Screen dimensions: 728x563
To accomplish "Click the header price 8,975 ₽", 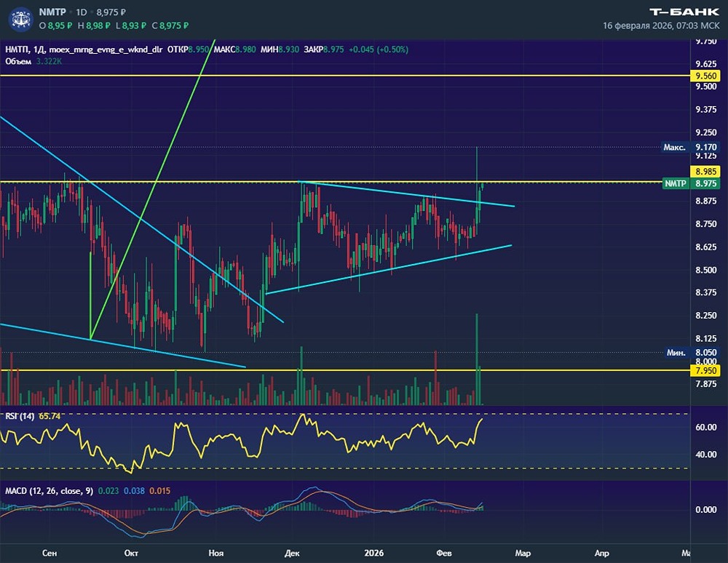I will (111, 12).
